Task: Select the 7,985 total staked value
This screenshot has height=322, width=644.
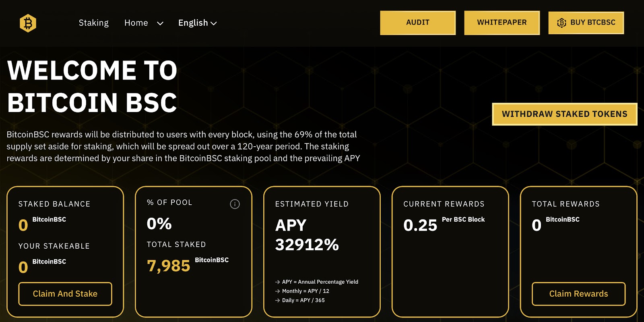Action: pos(169,266)
